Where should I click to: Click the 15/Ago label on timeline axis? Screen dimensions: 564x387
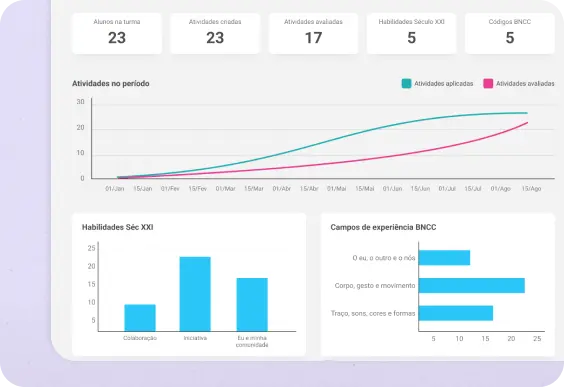pos(531,188)
